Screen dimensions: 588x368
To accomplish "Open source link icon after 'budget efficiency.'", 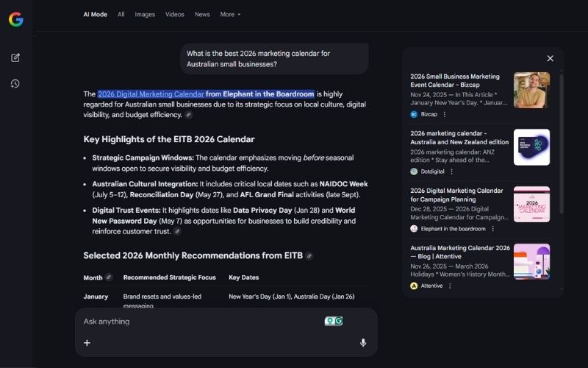I will click(189, 115).
